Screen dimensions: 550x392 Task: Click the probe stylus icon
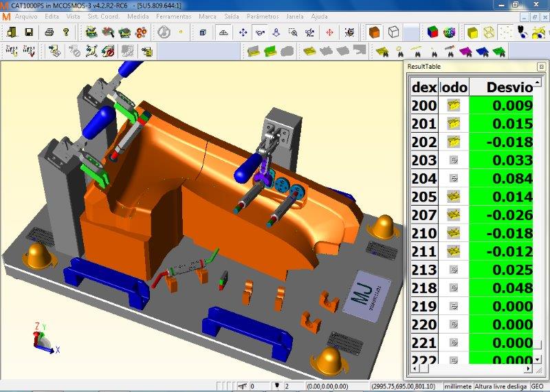coord(522,32)
